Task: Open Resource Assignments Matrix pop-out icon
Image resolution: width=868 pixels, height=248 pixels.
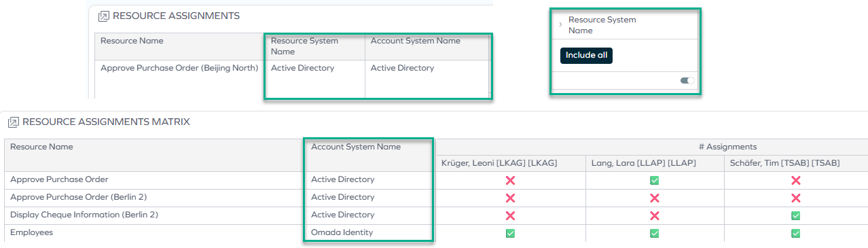Action: pos(13,122)
